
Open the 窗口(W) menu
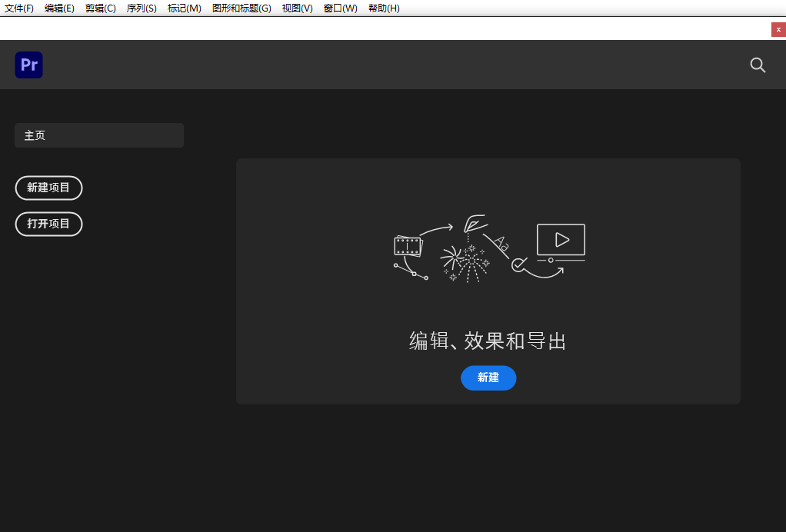click(x=340, y=8)
